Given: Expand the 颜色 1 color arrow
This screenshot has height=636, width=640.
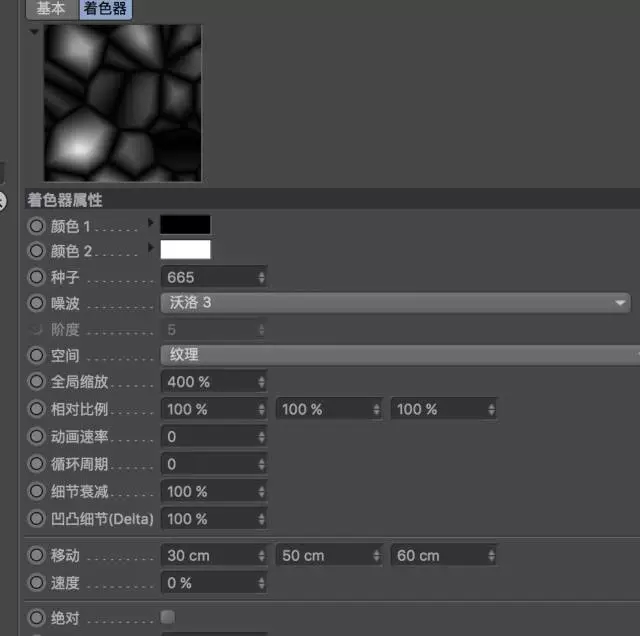Looking at the screenshot, I should tap(151, 223).
